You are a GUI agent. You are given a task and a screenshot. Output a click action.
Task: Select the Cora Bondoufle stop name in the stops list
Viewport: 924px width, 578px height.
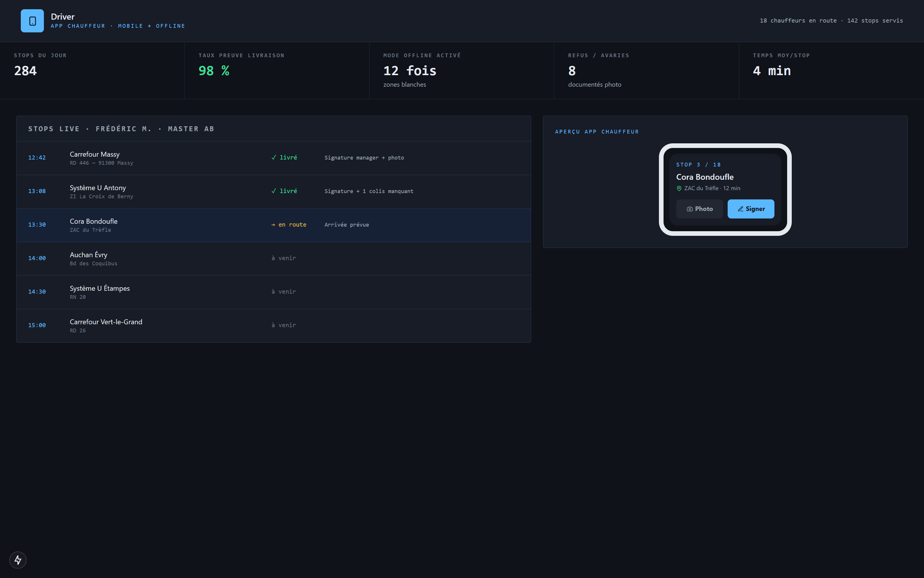(x=94, y=221)
